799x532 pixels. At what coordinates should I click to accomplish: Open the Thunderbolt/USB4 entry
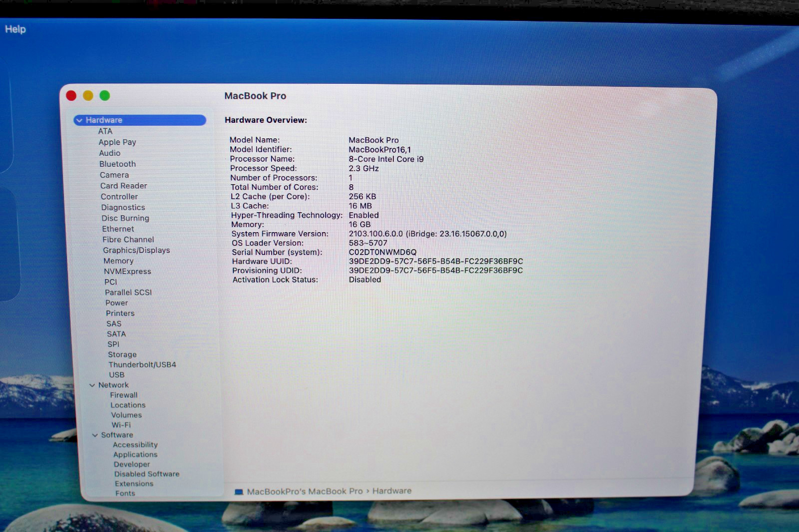(142, 364)
